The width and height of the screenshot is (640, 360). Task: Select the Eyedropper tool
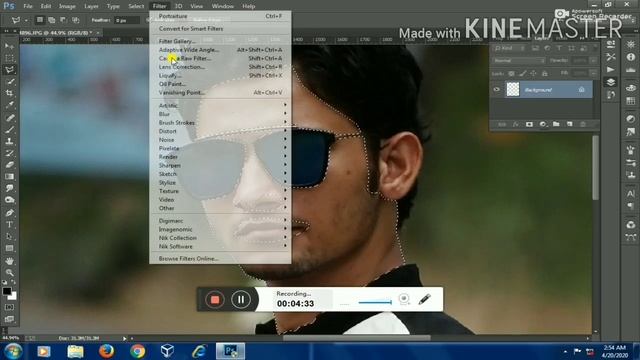tap(9, 105)
